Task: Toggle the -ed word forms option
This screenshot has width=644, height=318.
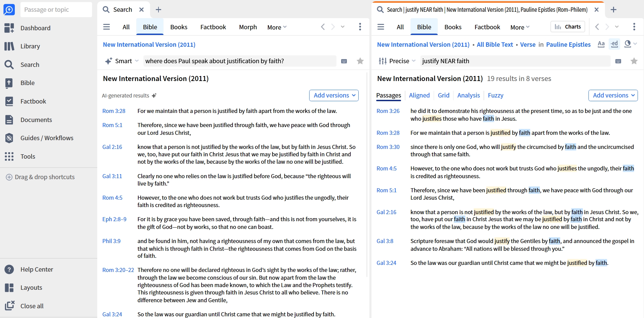Action: coord(614,44)
